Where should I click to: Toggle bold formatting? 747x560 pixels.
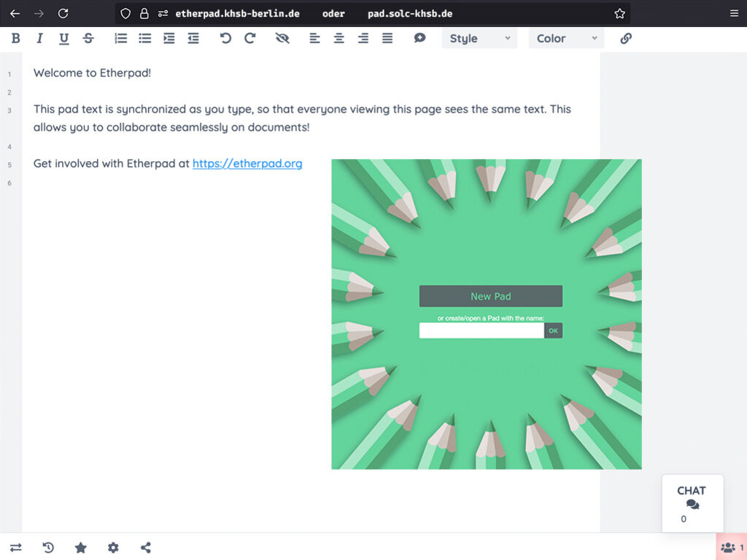tap(16, 39)
